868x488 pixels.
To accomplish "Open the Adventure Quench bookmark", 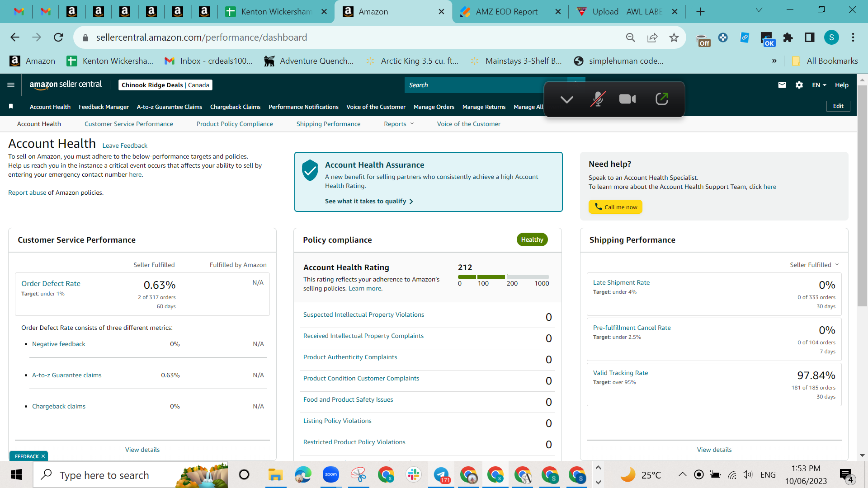I will [x=309, y=61].
